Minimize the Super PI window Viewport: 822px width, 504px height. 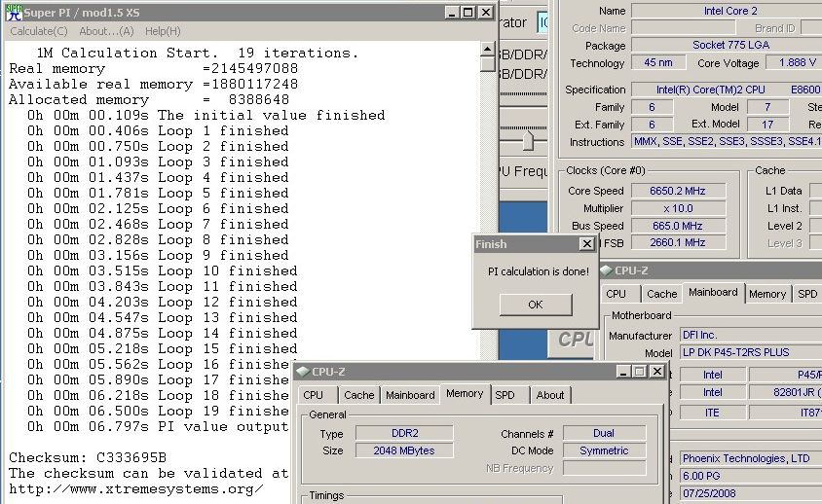coord(453,13)
